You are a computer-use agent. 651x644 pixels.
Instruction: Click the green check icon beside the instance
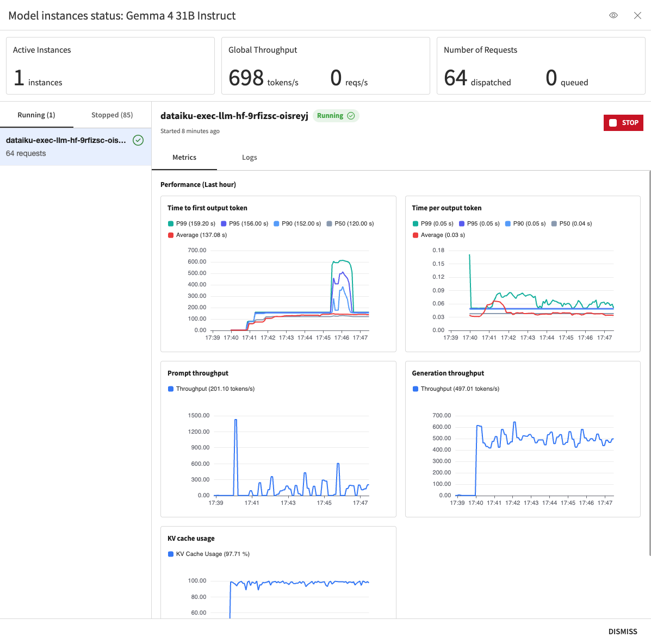tap(138, 140)
